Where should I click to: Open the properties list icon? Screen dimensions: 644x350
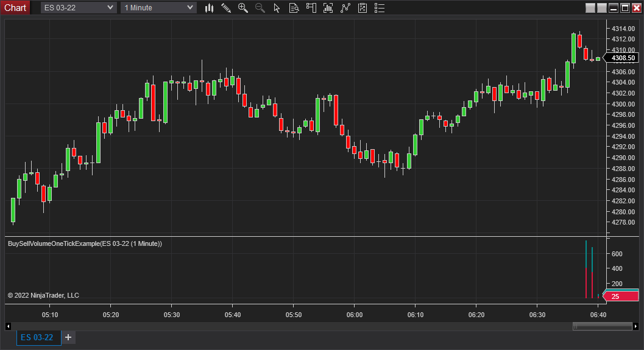pyautogui.click(x=380, y=8)
